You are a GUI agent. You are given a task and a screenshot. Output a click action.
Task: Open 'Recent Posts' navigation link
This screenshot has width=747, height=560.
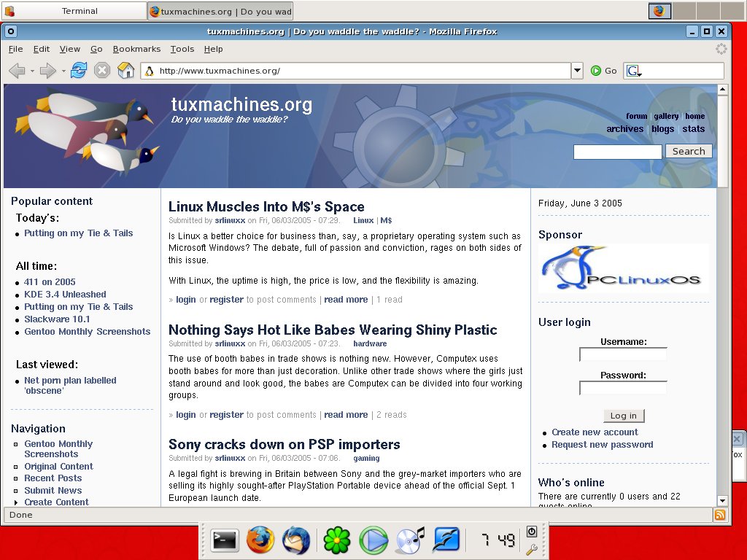point(53,478)
